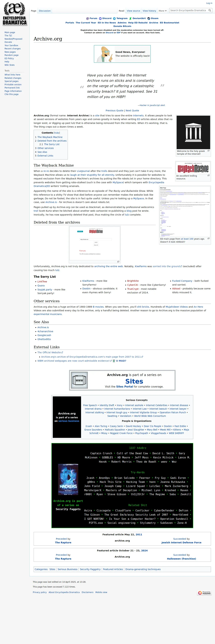Click the Encyclopedia Dramatica logo

click(15, 14)
